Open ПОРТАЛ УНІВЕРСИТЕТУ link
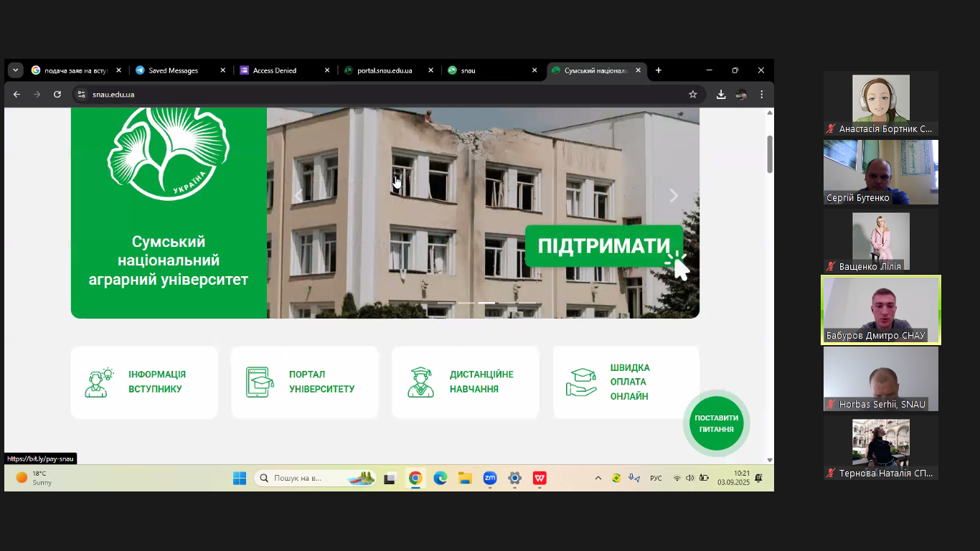The width and height of the screenshot is (980, 551). point(304,382)
